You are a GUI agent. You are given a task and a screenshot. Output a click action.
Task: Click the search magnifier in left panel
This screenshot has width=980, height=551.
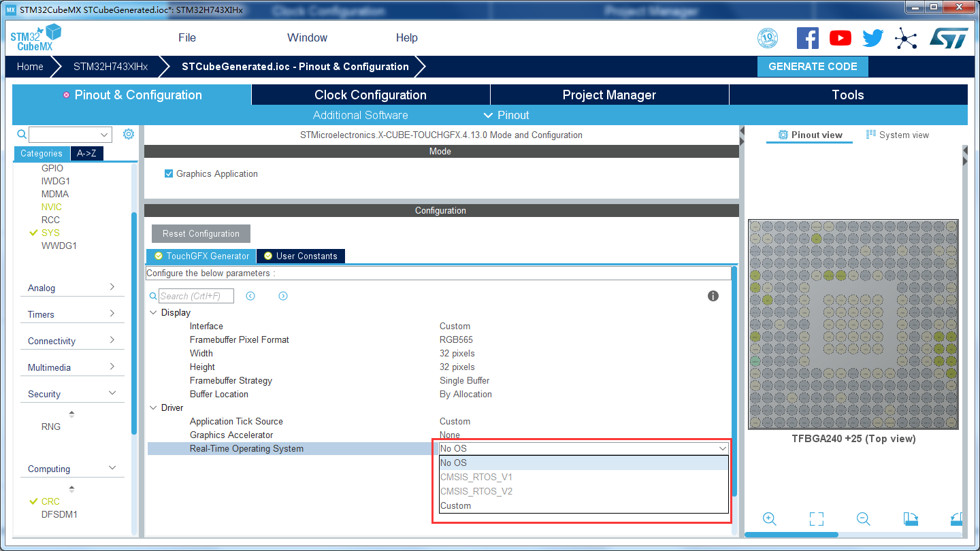[x=22, y=134]
